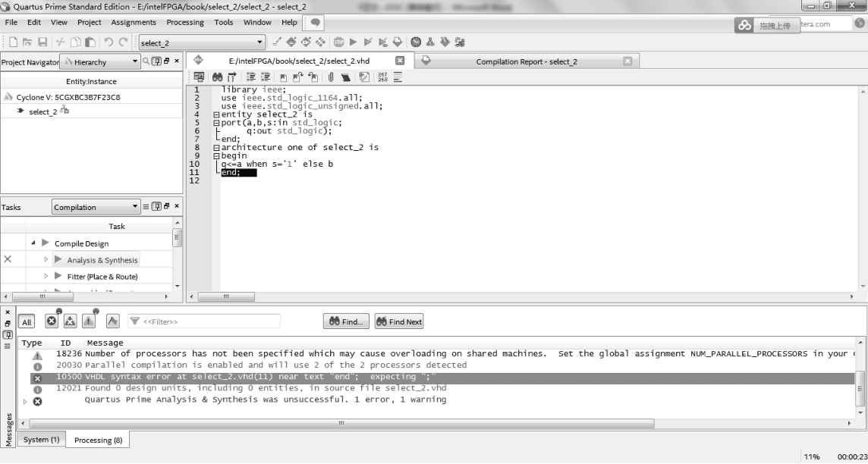The height and width of the screenshot is (464, 868).
Task: Toggle the critical warning messages filter
Action: (71, 321)
